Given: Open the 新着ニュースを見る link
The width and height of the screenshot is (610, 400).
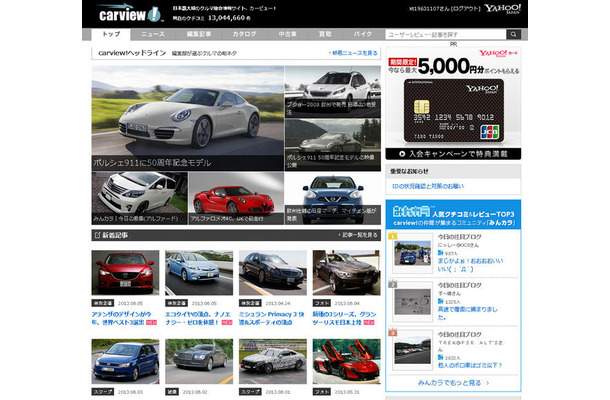Looking at the screenshot, I should tap(354, 52).
